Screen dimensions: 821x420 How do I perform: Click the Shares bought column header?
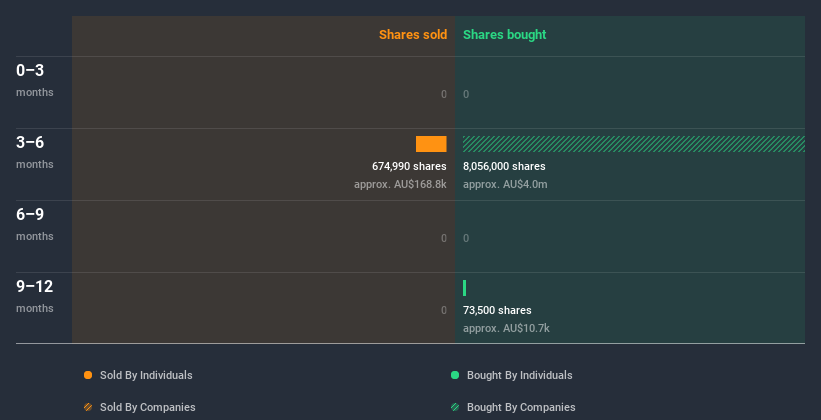[505, 35]
